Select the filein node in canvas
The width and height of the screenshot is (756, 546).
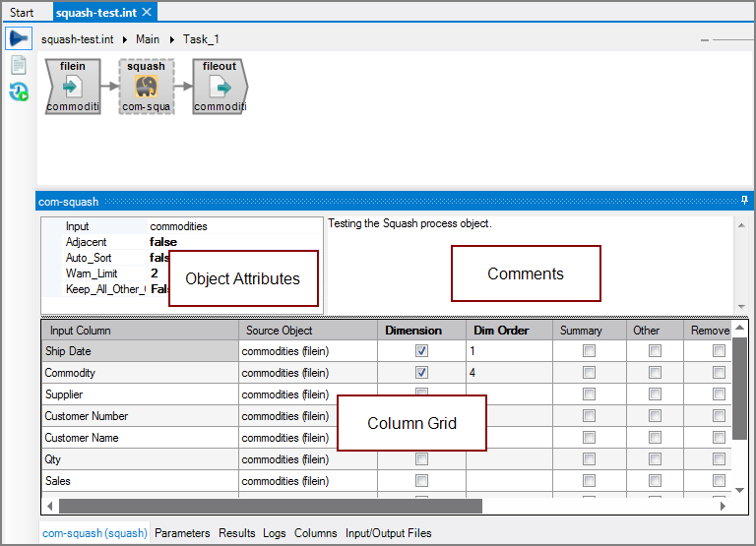[73, 86]
